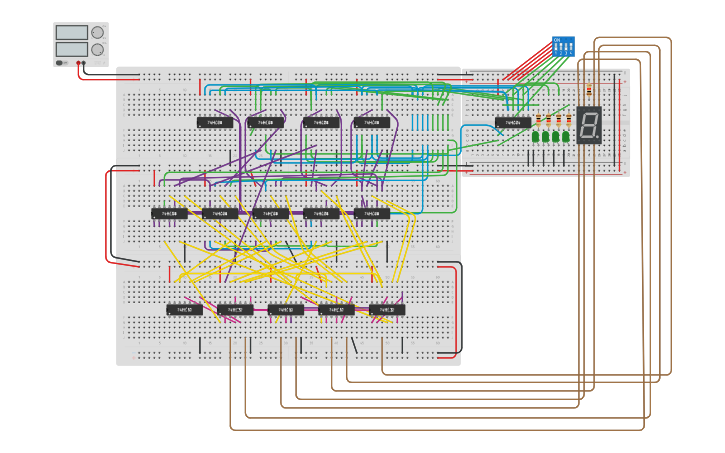Select the first chip in the middle row
The height and width of the screenshot is (453, 725).
tap(169, 213)
